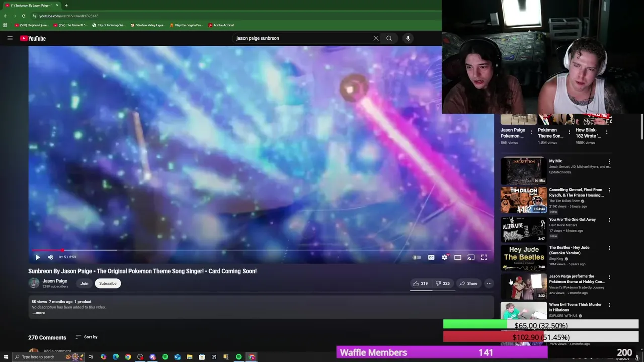The image size is (644, 362).
Task: Open the Tim Dillon Show video thumbnail
Action: click(523, 200)
